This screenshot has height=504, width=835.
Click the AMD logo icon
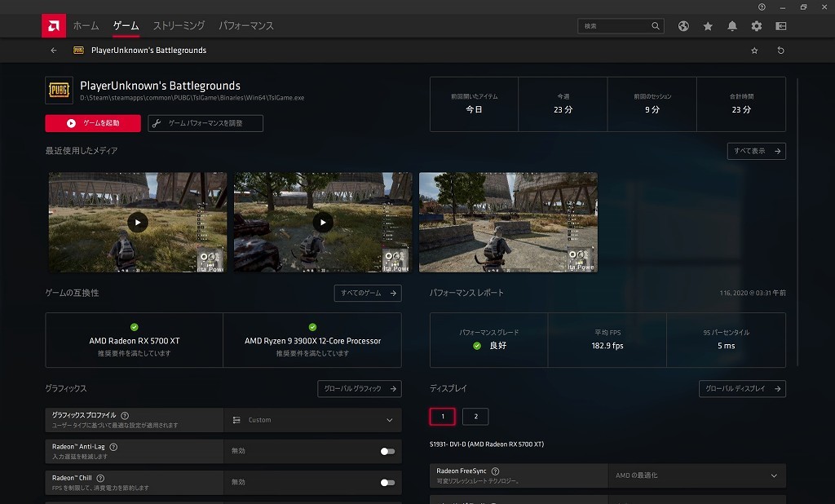[54, 26]
